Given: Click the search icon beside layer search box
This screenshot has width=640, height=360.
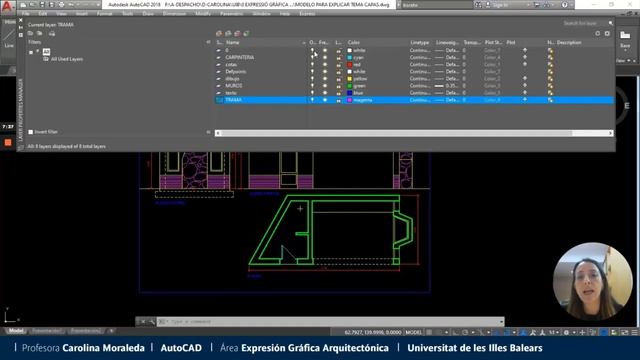Looking at the screenshot, I should 611,23.
